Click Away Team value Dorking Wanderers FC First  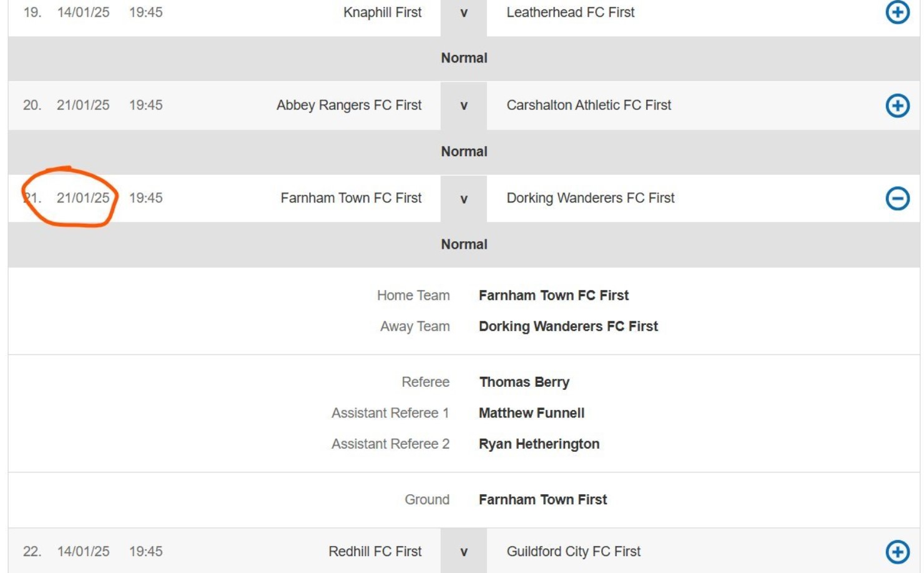tap(568, 326)
